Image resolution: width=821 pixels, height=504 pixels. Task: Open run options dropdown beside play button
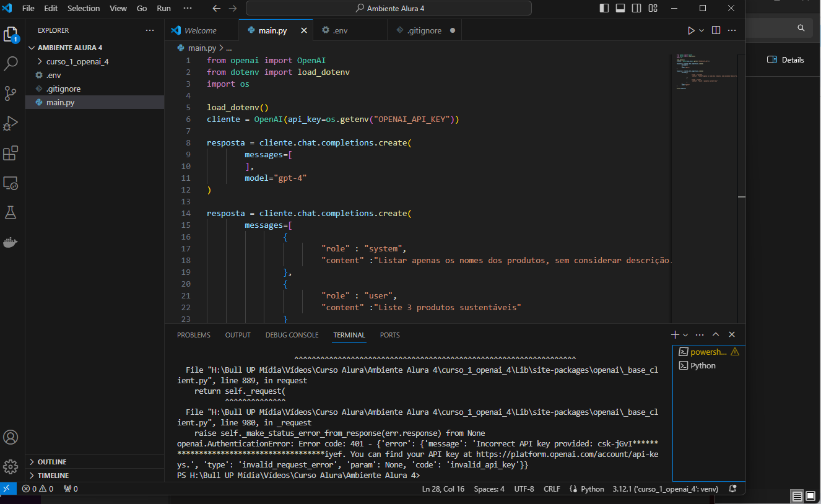point(702,30)
